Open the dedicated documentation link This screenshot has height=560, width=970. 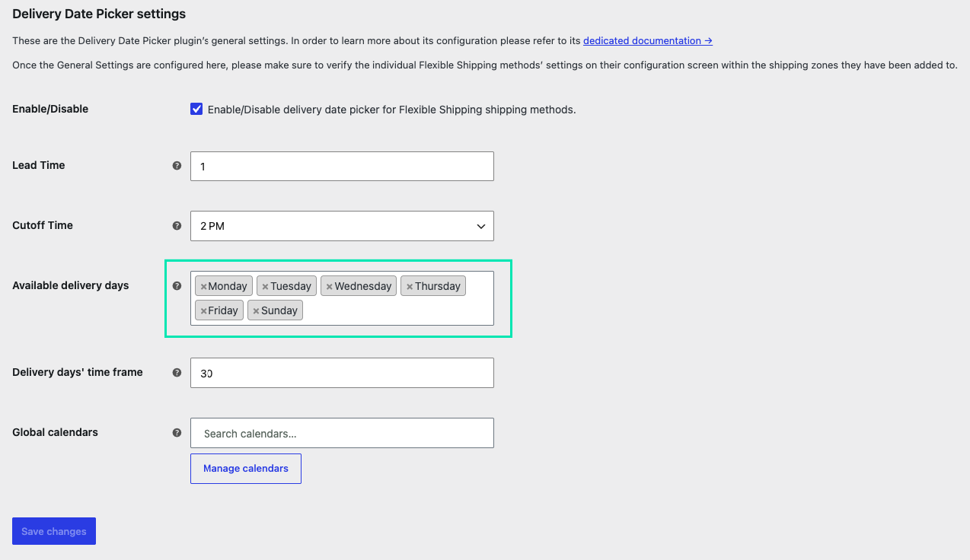pyautogui.click(x=648, y=40)
